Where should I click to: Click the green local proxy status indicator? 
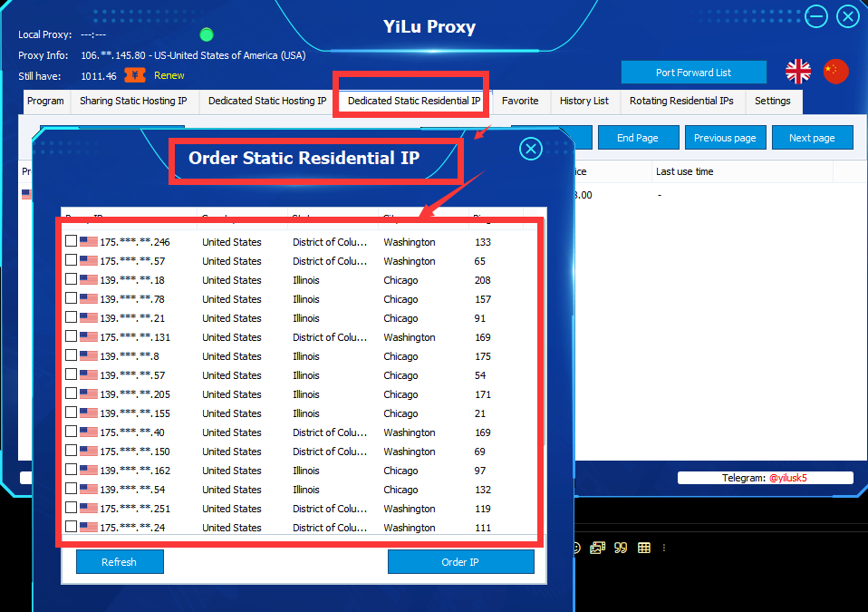tap(206, 34)
